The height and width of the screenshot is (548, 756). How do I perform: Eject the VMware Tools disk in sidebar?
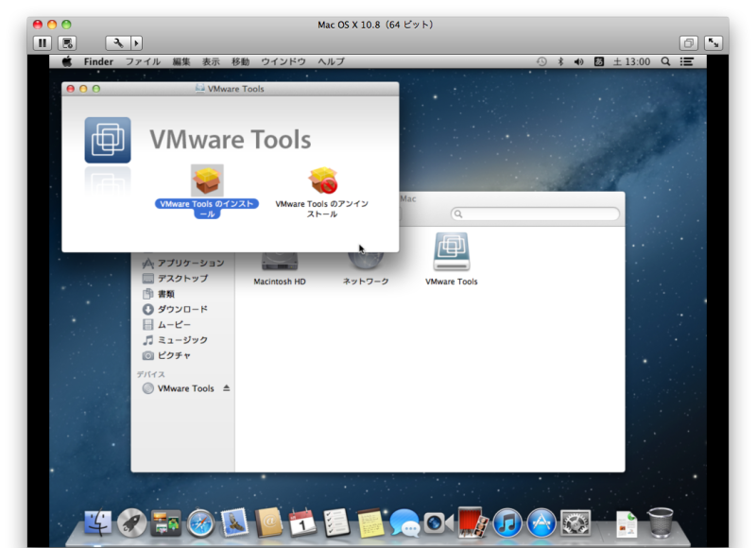click(x=227, y=388)
